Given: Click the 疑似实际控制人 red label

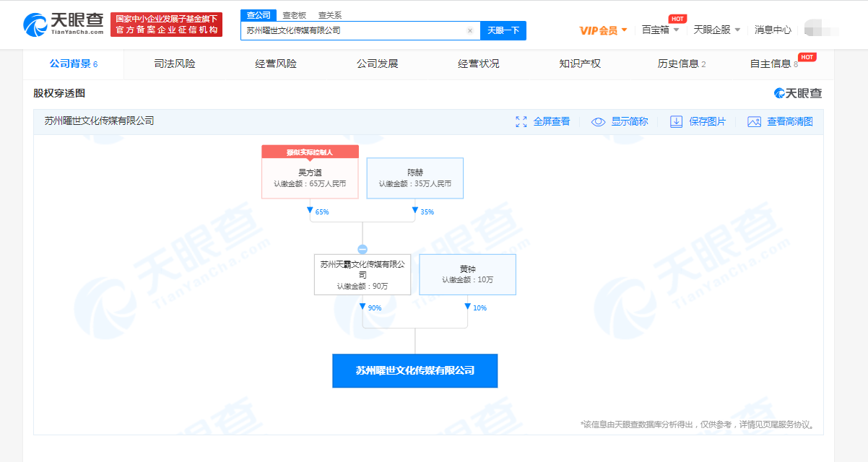Looking at the screenshot, I should pyautogui.click(x=310, y=152).
